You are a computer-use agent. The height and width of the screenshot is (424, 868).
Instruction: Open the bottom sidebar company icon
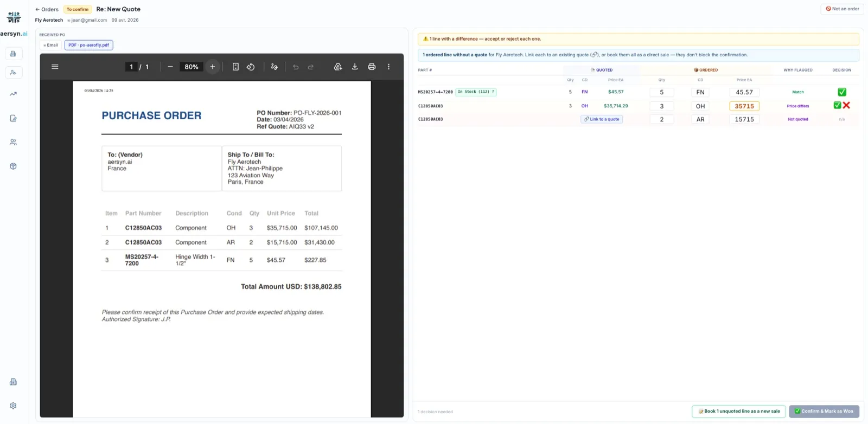(x=14, y=382)
